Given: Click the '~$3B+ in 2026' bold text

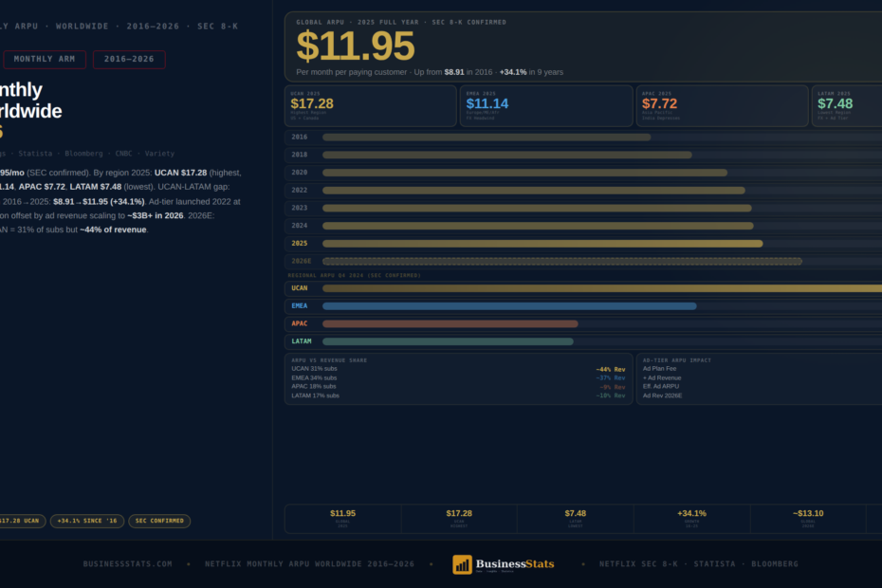Looking at the screenshot, I should (156, 215).
